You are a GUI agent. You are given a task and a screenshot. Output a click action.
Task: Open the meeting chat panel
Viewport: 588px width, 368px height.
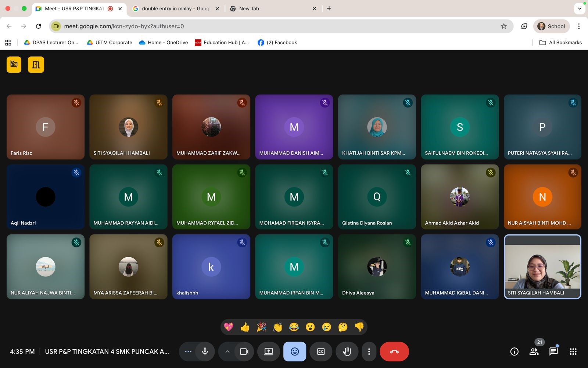[x=553, y=351]
